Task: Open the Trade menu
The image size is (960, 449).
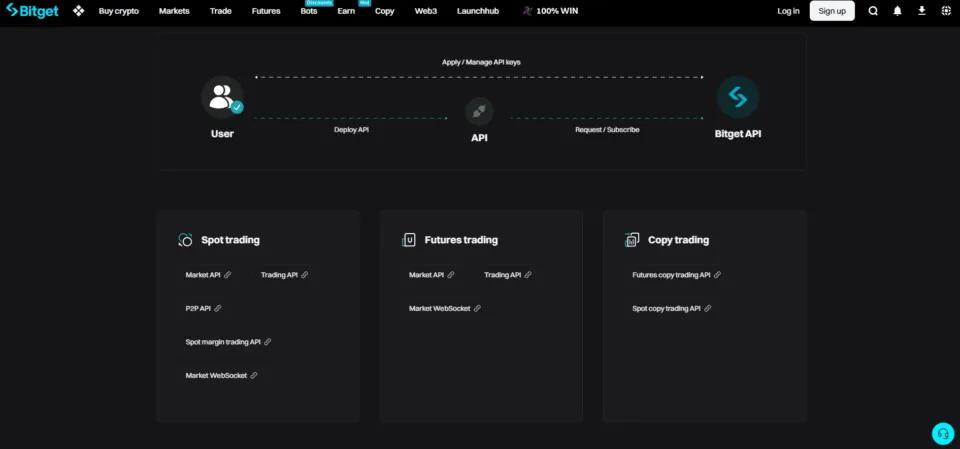Action: point(220,11)
